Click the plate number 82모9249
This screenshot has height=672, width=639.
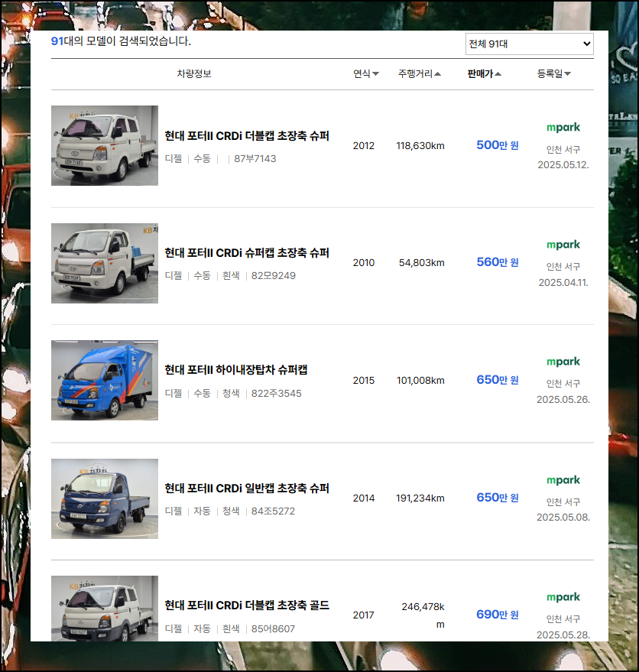(274, 275)
